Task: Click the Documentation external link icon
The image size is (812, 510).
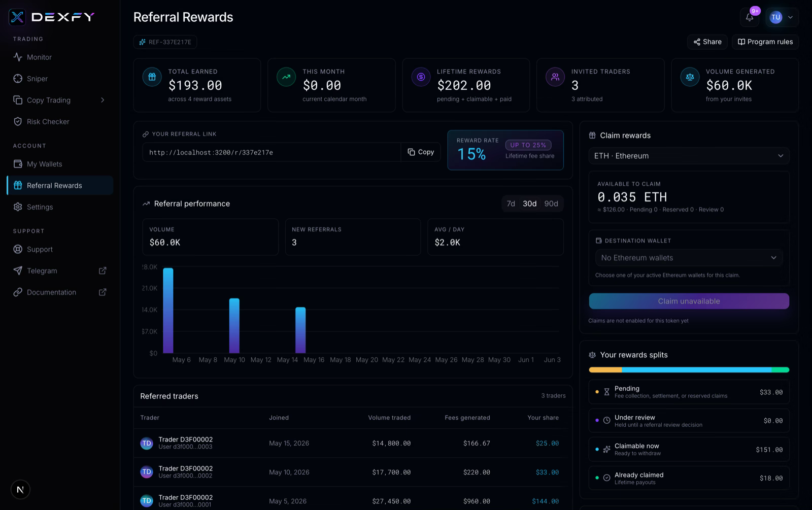Action: pos(103,292)
